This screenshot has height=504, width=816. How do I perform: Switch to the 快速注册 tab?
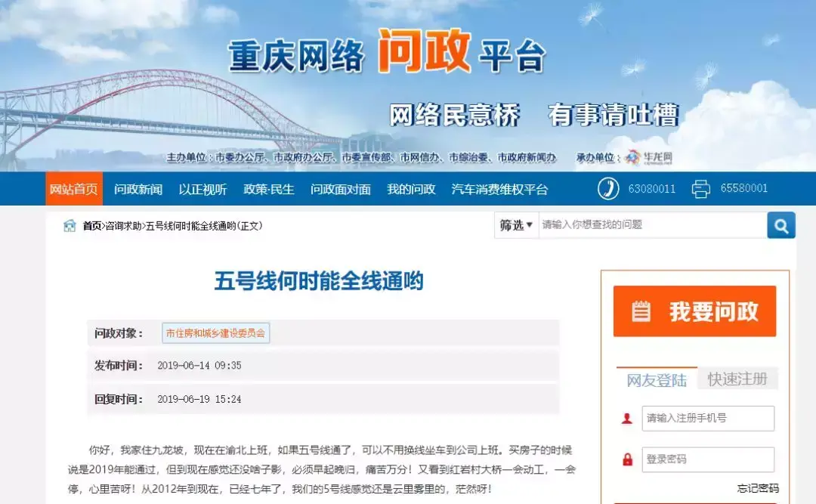click(x=737, y=379)
